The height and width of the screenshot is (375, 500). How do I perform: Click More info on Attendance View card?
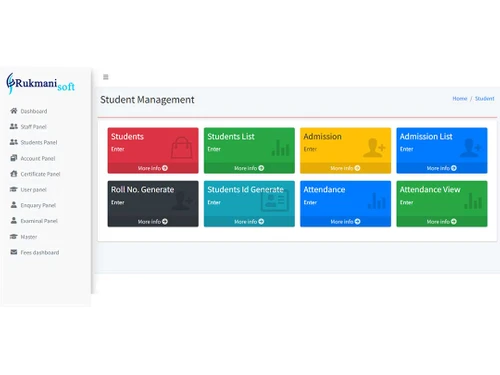[442, 222]
